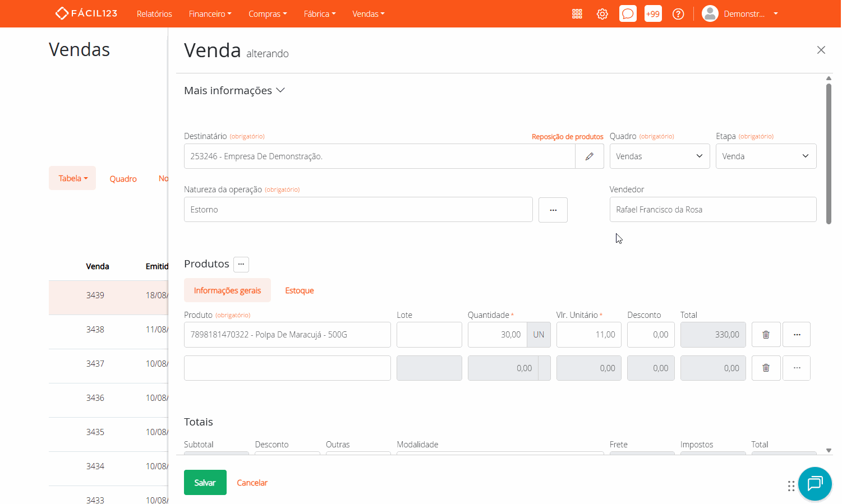Screen dimensions: 842x504
Task: Delete the Polpa De Maracujá product row
Action: click(x=766, y=335)
